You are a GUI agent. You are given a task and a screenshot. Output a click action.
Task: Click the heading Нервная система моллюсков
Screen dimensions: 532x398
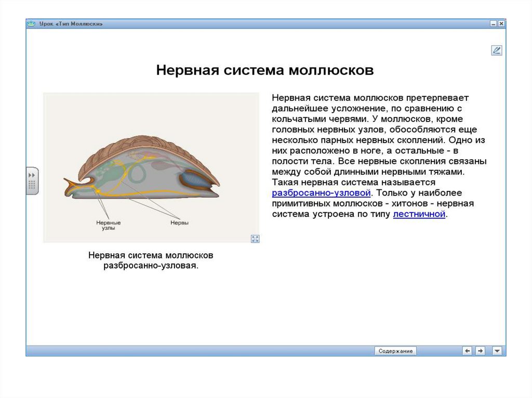point(265,71)
